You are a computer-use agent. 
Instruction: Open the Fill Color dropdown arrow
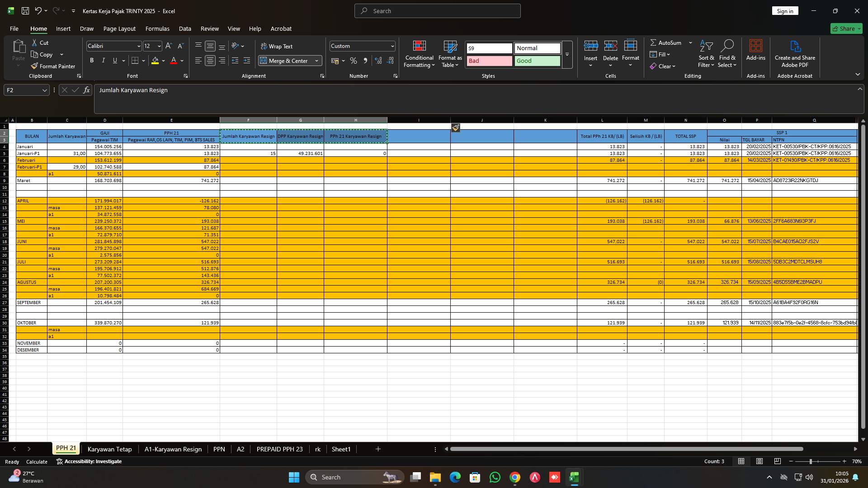(163, 60)
